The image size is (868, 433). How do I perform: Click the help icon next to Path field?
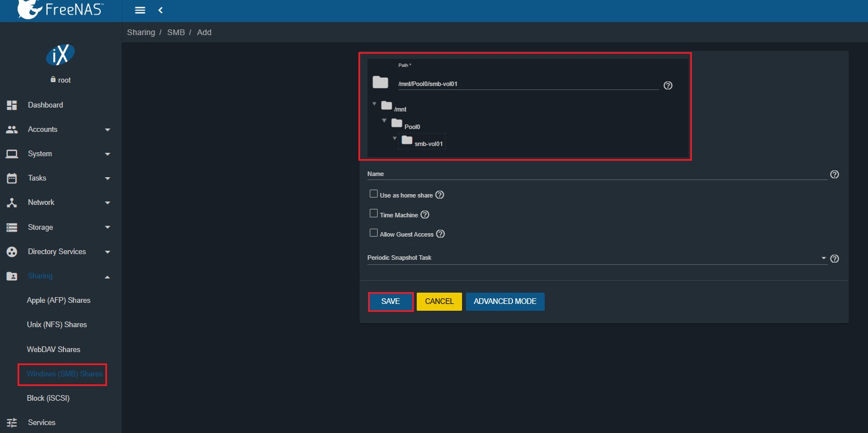(x=668, y=85)
